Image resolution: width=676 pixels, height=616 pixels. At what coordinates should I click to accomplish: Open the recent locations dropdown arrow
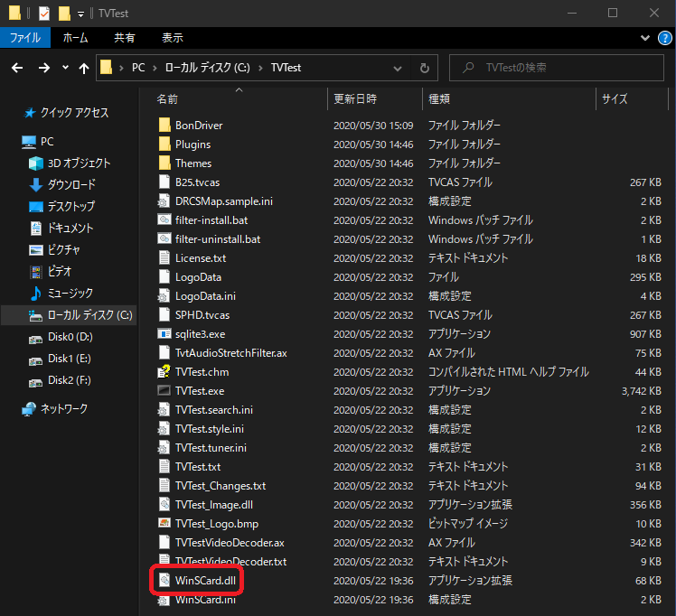click(64, 68)
